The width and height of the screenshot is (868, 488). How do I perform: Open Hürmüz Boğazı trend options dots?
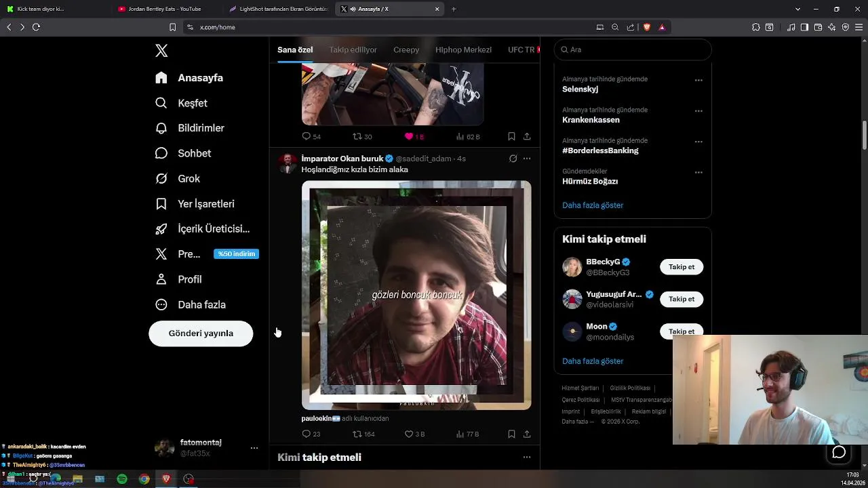[698, 172]
